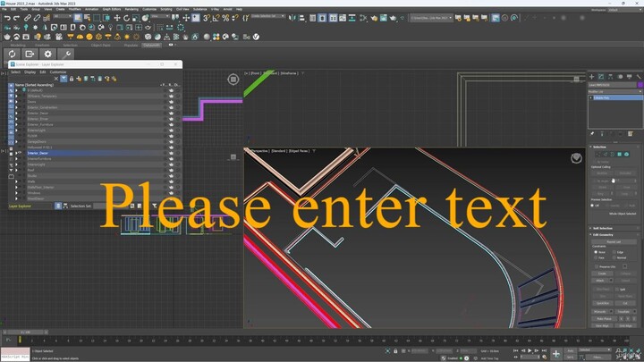Click the Redo arrow in main toolbar
The height and width of the screenshot is (362, 644).
click(x=16, y=18)
